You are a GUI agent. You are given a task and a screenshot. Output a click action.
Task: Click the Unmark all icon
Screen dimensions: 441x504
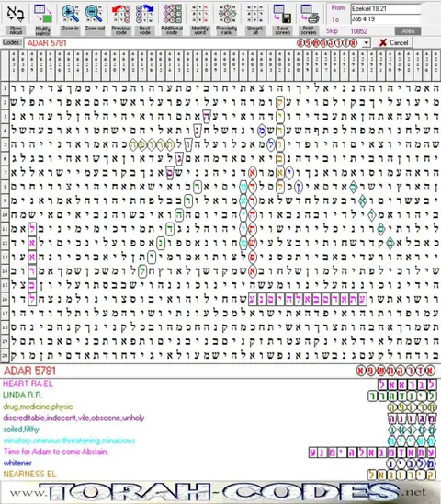254,14
